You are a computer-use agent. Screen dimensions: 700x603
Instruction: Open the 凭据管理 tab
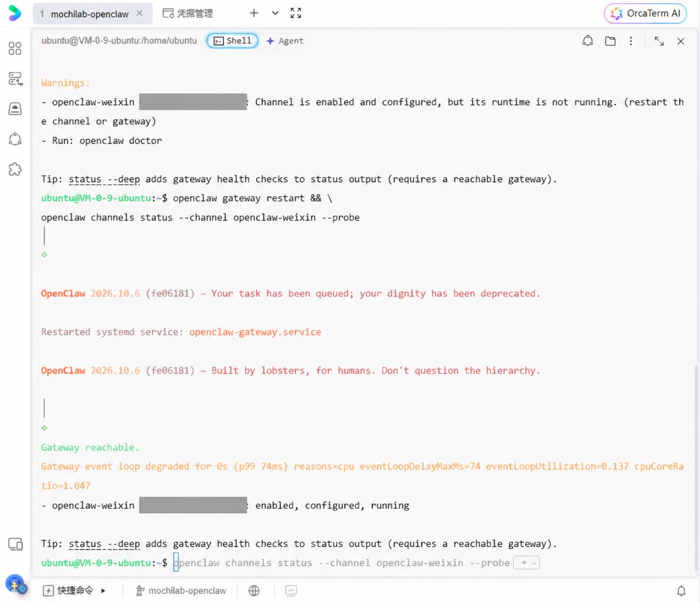(x=188, y=13)
